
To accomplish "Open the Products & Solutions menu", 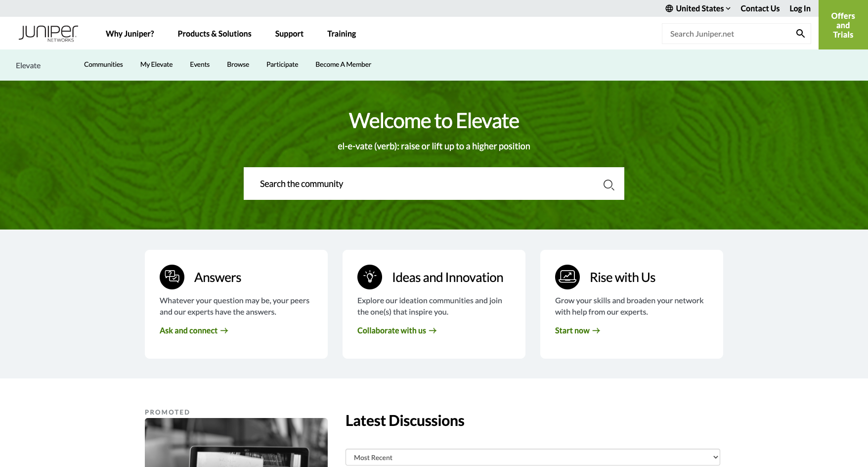I will [215, 34].
